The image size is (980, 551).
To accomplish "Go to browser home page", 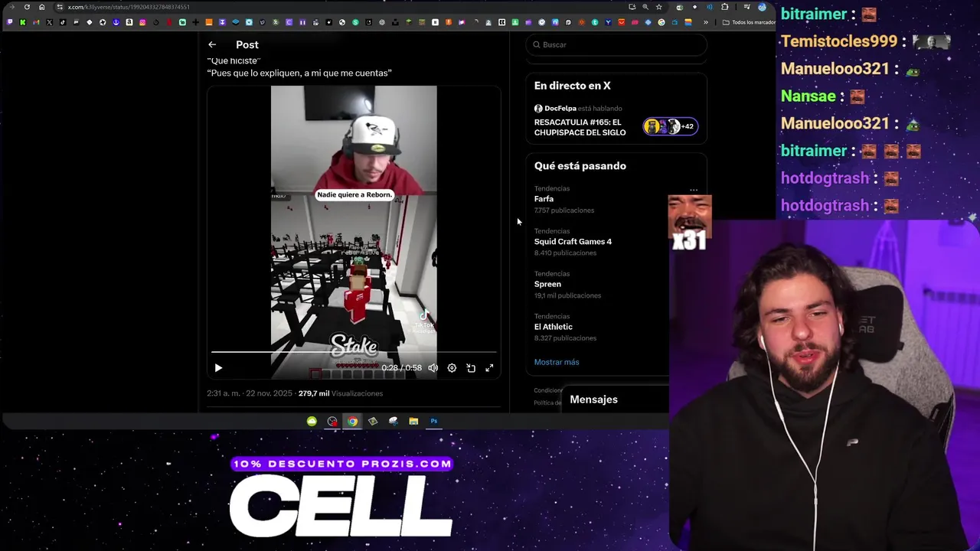I will pos(41,7).
